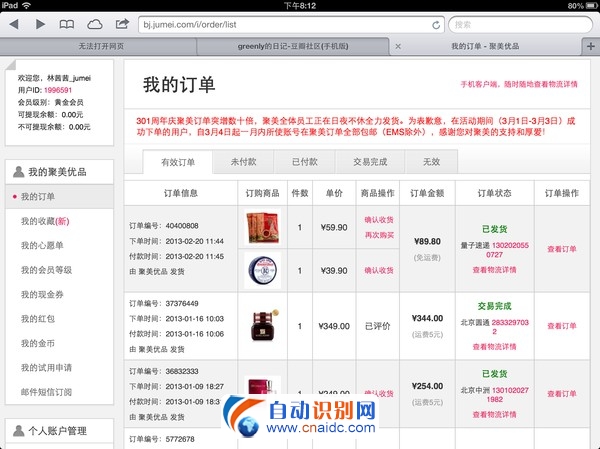Focus the bj.jumei.com address bar
Image resolution: width=600 pixels, height=449 pixels.
click(x=291, y=25)
